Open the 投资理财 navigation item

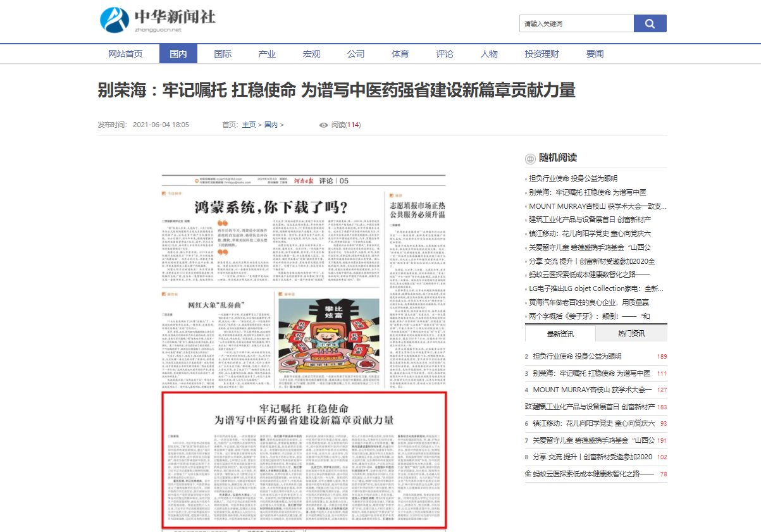(541, 54)
